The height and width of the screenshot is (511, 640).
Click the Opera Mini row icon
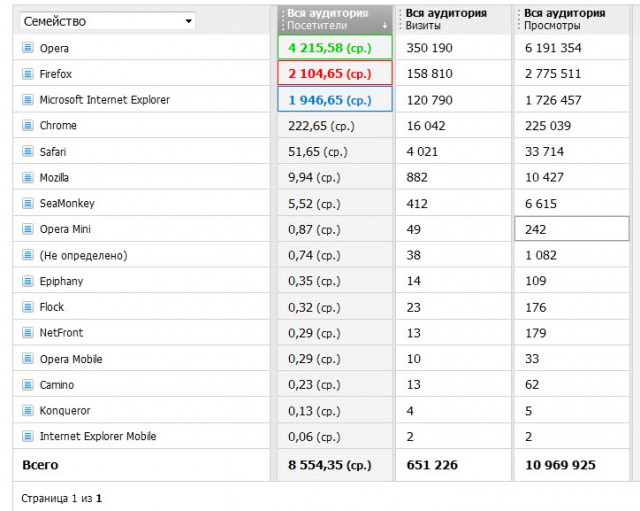27,229
